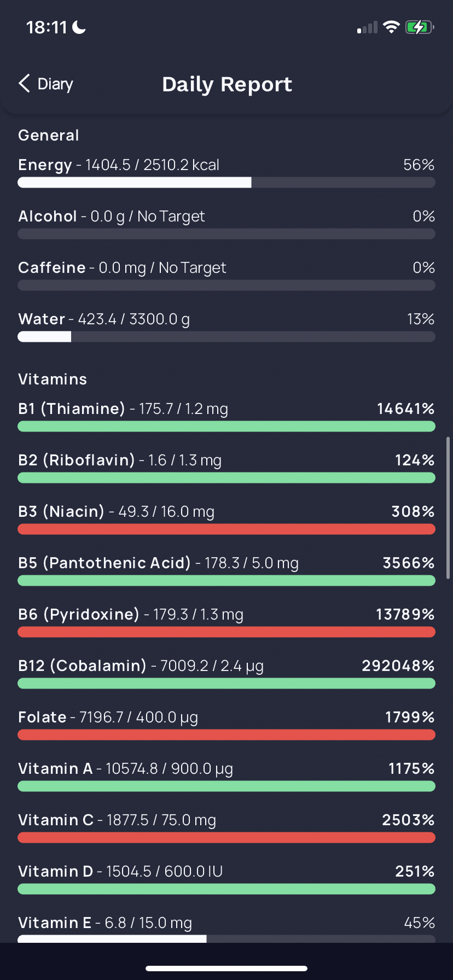The height and width of the screenshot is (980, 453).
Task: Open B12 (Cobalamin) details
Action: tap(226, 673)
